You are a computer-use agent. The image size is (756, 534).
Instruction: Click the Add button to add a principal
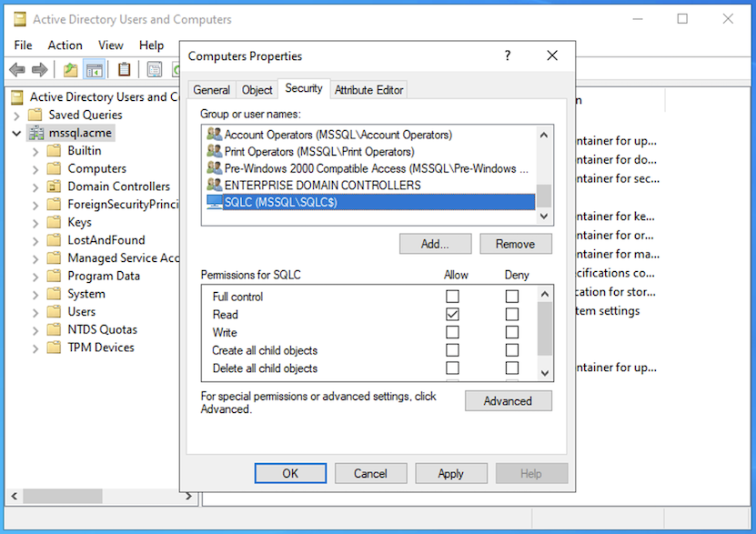tap(434, 243)
